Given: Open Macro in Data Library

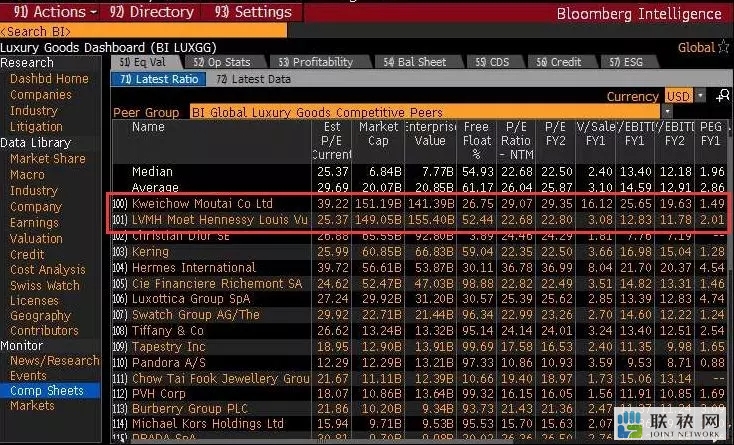Looking at the screenshot, I should [x=27, y=175].
